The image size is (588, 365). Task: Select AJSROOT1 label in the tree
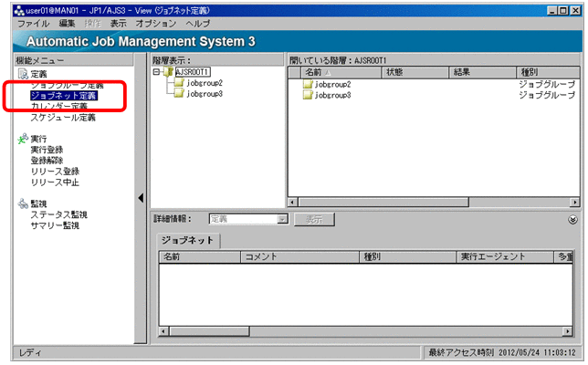[x=193, y=71]
